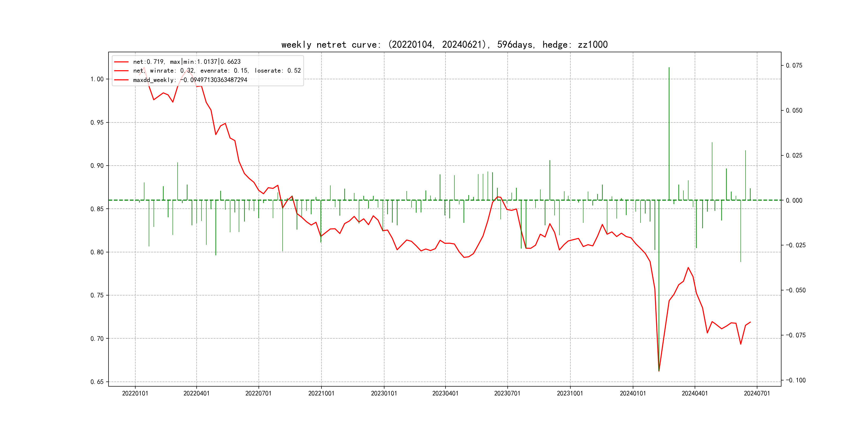Click the 0.65 left y-axis label
The image size is (868, 434).
coord(97,382)
